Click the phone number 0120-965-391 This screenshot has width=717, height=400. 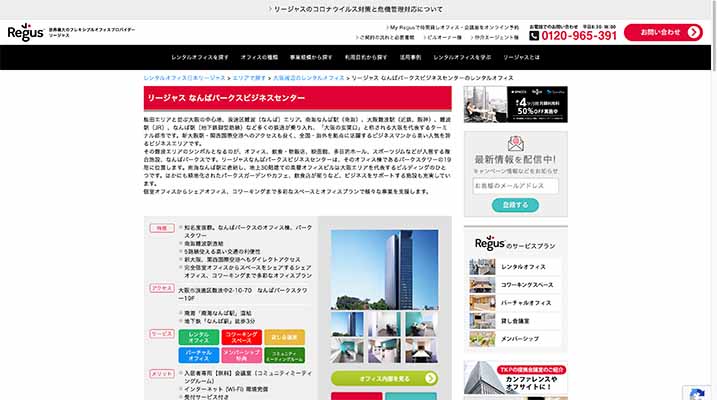tap(579, 36)
